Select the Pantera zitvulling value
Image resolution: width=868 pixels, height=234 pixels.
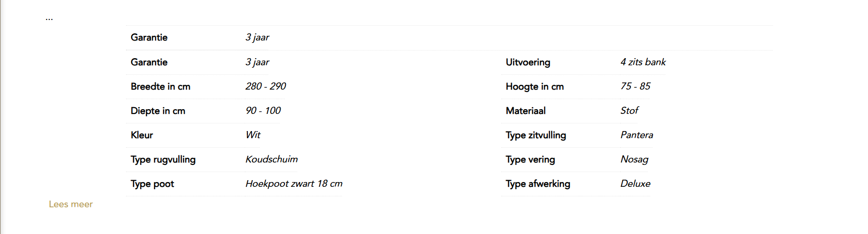click(x=637, y=135)
